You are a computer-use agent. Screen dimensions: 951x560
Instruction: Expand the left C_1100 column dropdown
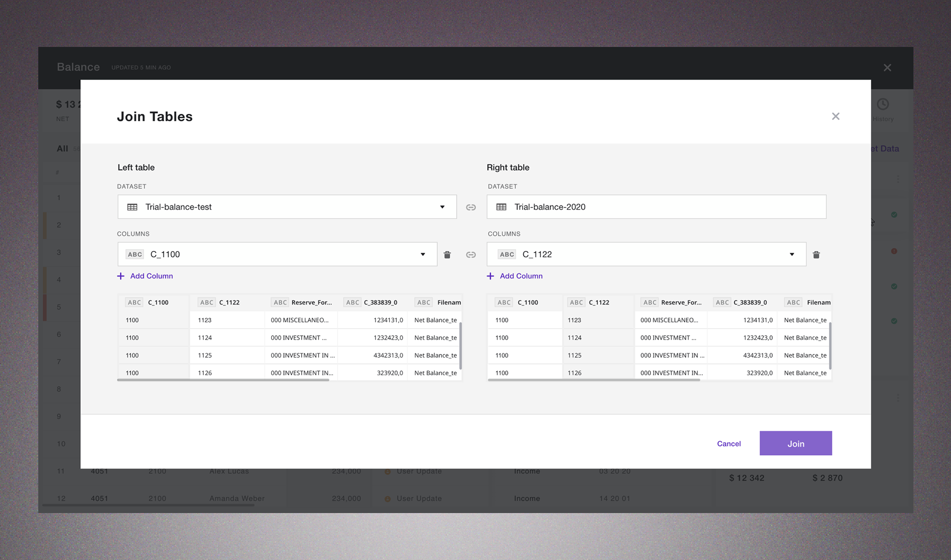pos(277,255)
